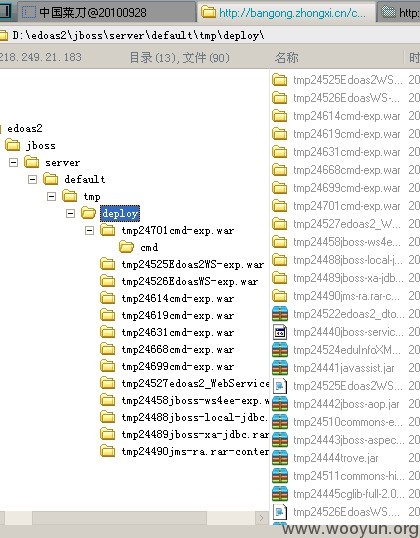Select tmp24490jms-ra.rar in the tree
420x538 pixels.
[x=195, y=451]
